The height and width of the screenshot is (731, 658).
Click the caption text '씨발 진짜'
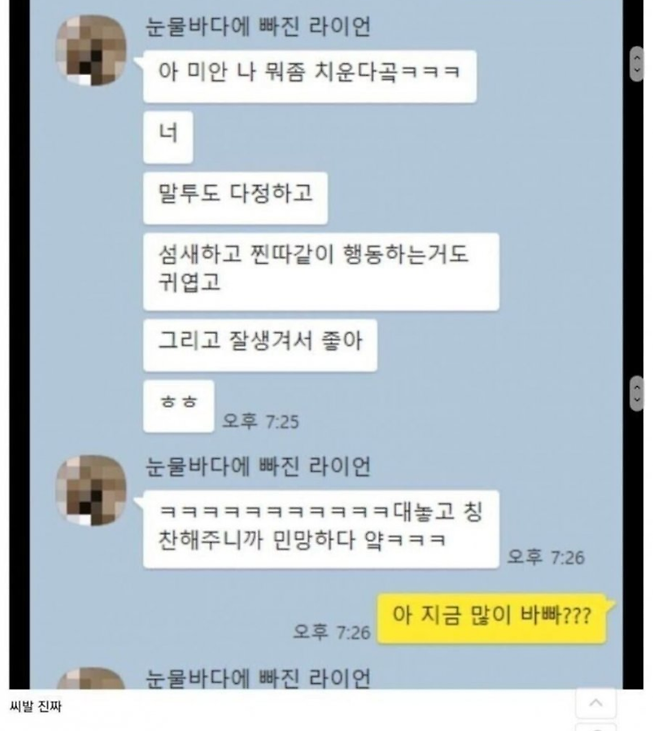35,707
